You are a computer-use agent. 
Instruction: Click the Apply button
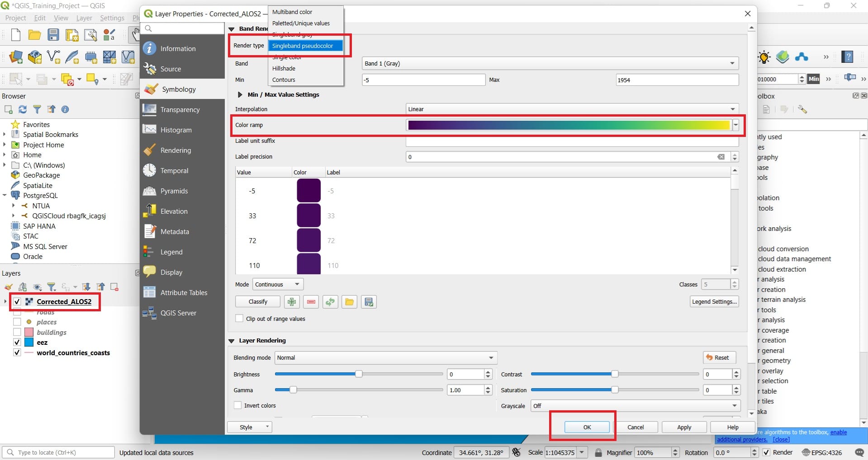pos(684,427)
